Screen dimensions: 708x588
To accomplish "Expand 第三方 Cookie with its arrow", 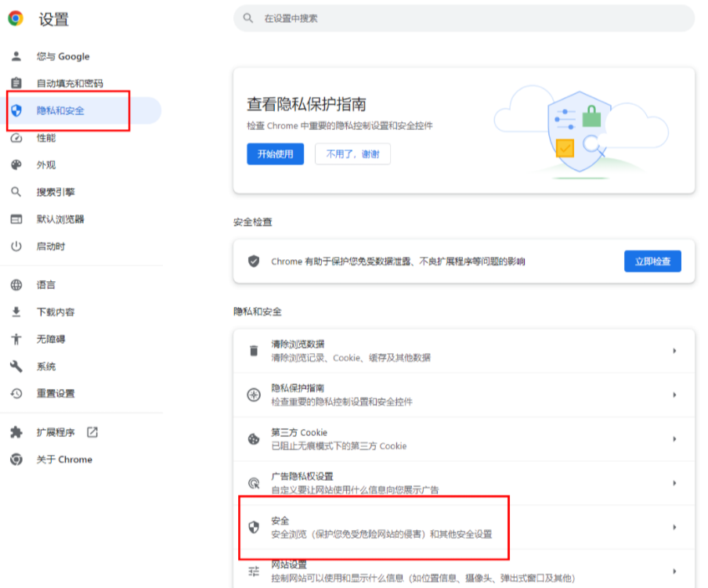I will click(x=674, y=438).
